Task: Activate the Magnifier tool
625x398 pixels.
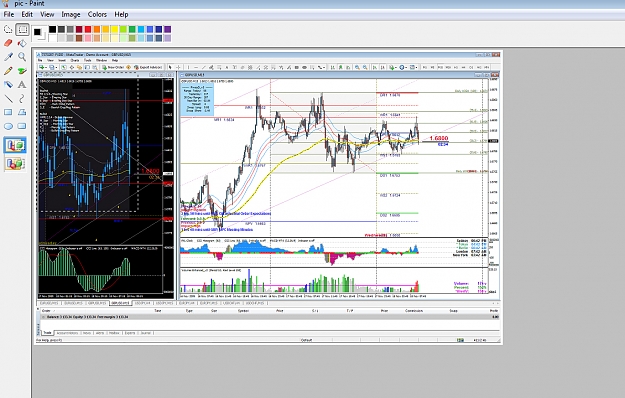Action: [x=22, y=57]
